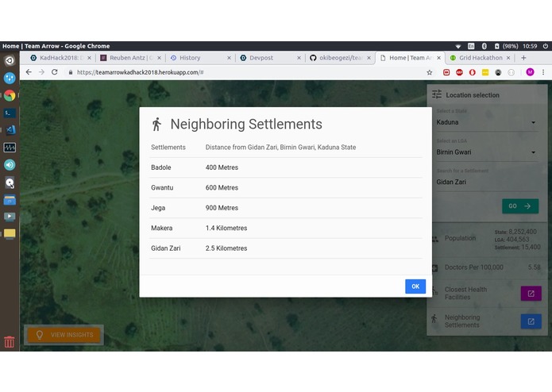
Task: Click the 'Population' label in the side panel
Action: 460,238
